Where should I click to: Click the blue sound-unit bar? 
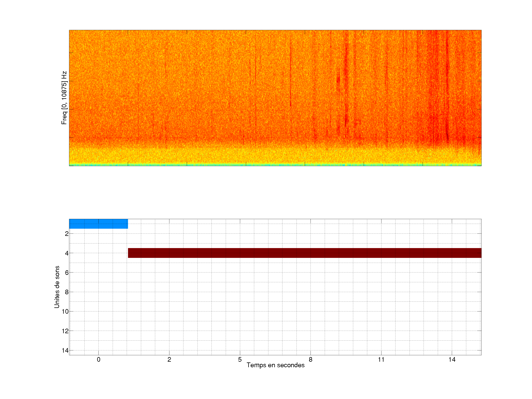click(x=98, y=224)
